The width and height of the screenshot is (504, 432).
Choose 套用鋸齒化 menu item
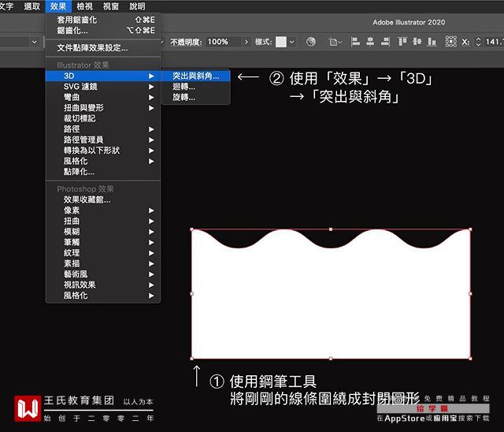click(103, 20)
